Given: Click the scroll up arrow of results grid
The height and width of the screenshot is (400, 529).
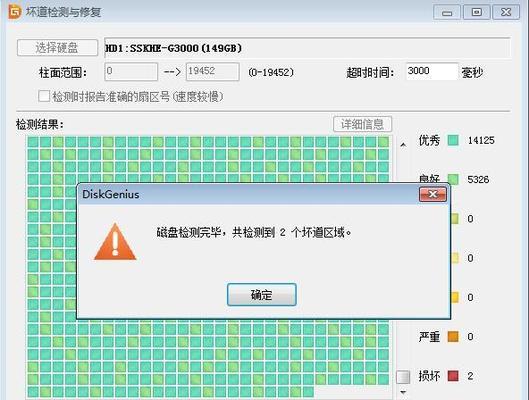Looking at the screenshot, I should pos(403,145).
